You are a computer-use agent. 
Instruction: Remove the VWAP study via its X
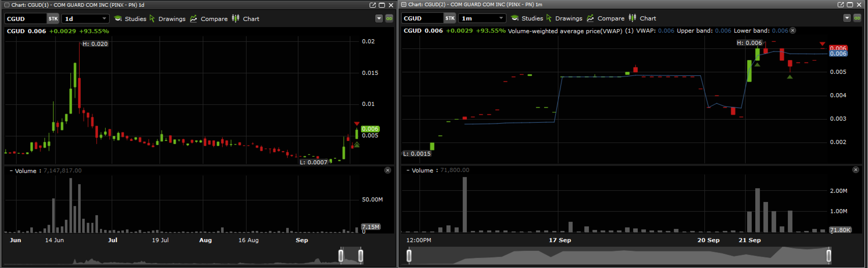pyautogui.click(x=793, y=31)
